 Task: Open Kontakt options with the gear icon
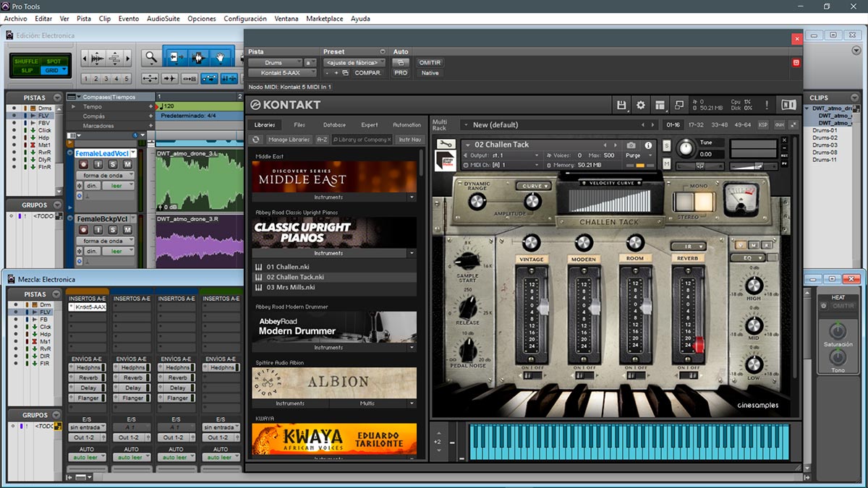(640, 105)
